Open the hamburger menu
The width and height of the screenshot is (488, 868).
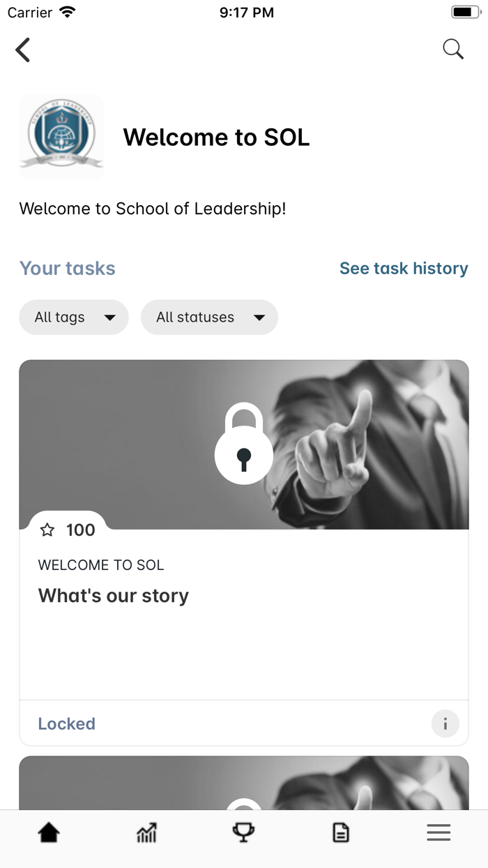[x=439, y=832]
